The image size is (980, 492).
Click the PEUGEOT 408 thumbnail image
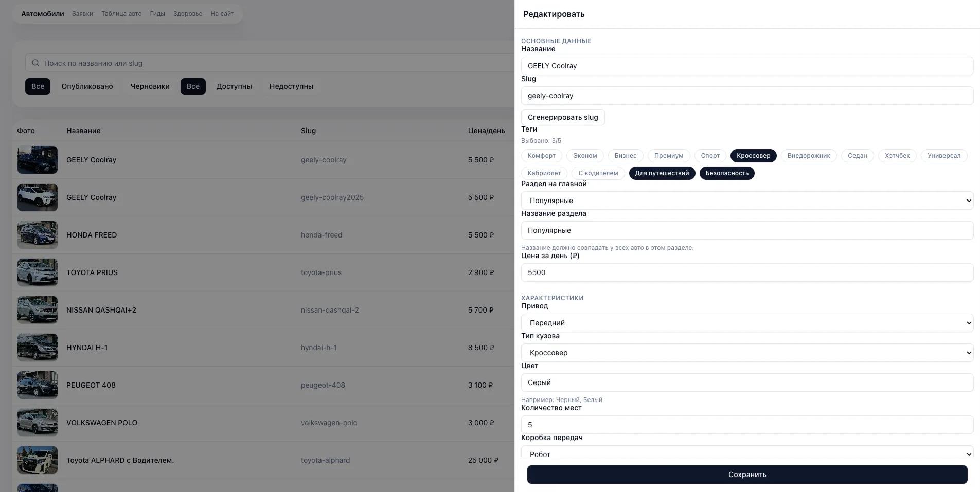pos(38,385)
